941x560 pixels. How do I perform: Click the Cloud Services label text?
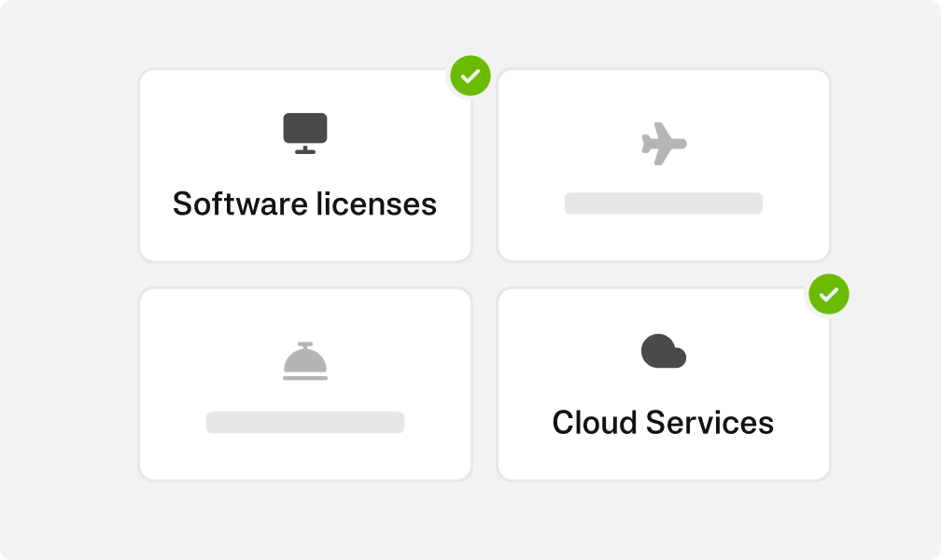pos(664,422)
